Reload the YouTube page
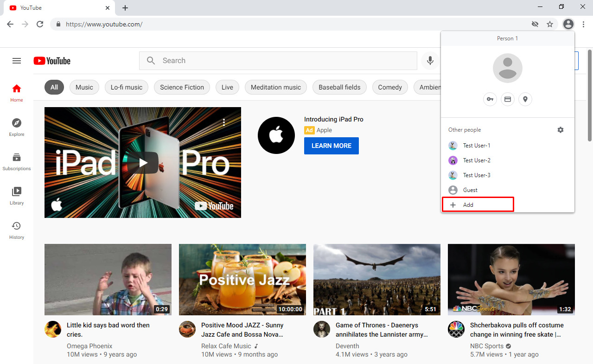 tap(40, 24)
